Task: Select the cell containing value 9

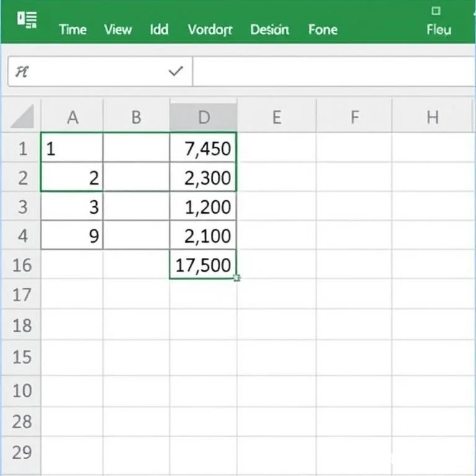Action: pos(73,236)
